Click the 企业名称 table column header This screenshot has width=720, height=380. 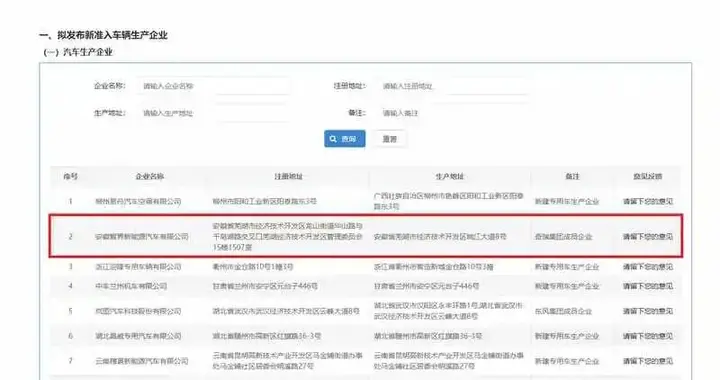click(x=150, y=176)
